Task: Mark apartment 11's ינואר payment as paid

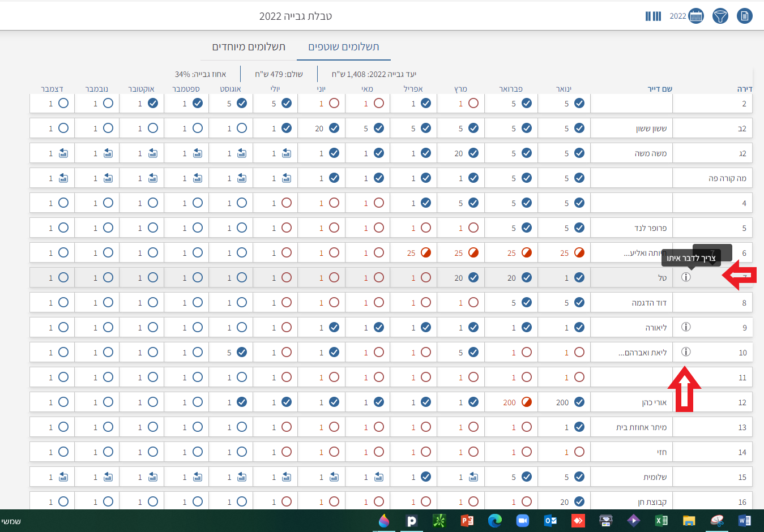Action: point(579,377)
